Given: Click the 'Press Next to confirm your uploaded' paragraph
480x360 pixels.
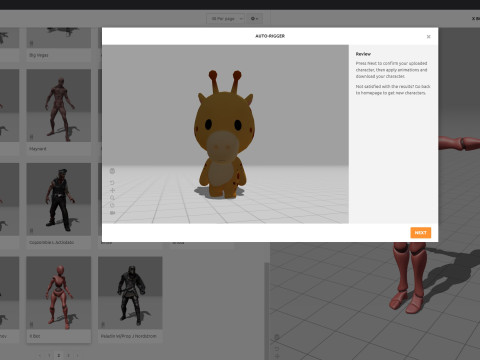Looking at the screenshot, I should click(391, 70).
